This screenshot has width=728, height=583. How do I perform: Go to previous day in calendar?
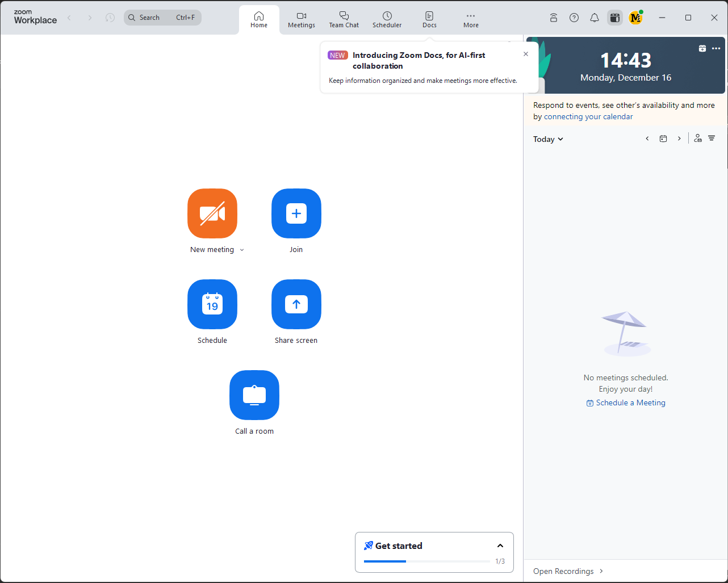click(x=647, y=139)
